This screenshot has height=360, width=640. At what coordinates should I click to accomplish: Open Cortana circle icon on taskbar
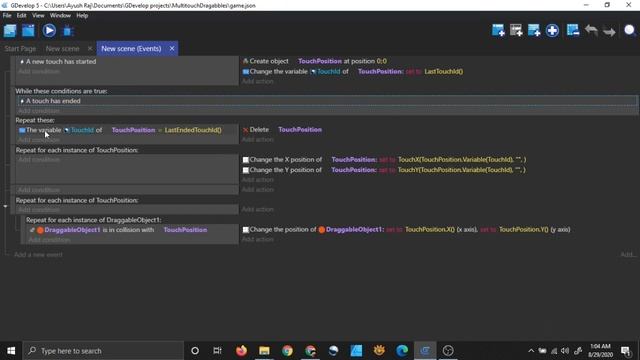pyautogui.click(x=195, y=351)
